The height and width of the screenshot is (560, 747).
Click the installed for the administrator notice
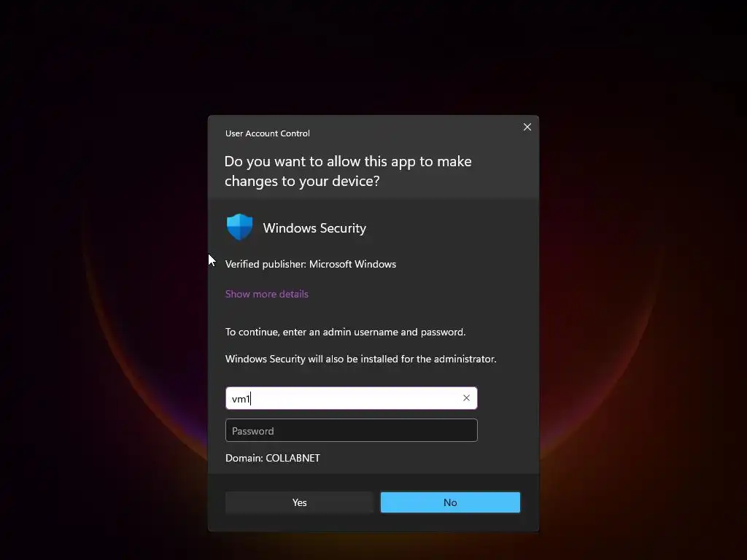point(360,359)
